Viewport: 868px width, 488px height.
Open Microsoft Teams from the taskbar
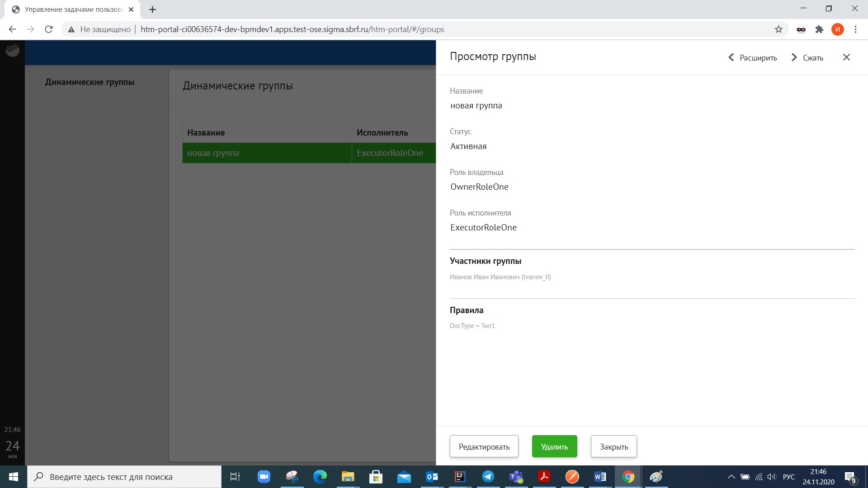click(x=515, y=477)
